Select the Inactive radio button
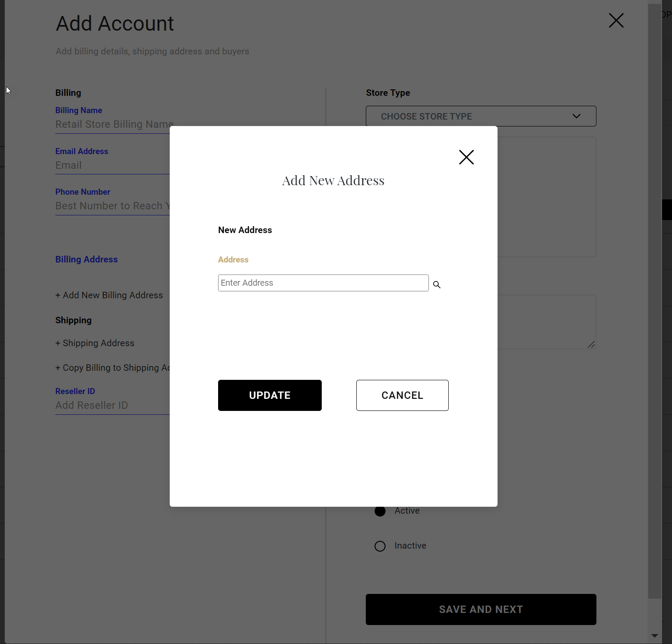Image resolution: width=672 pixels, height=644 pixels. point(380,546)
